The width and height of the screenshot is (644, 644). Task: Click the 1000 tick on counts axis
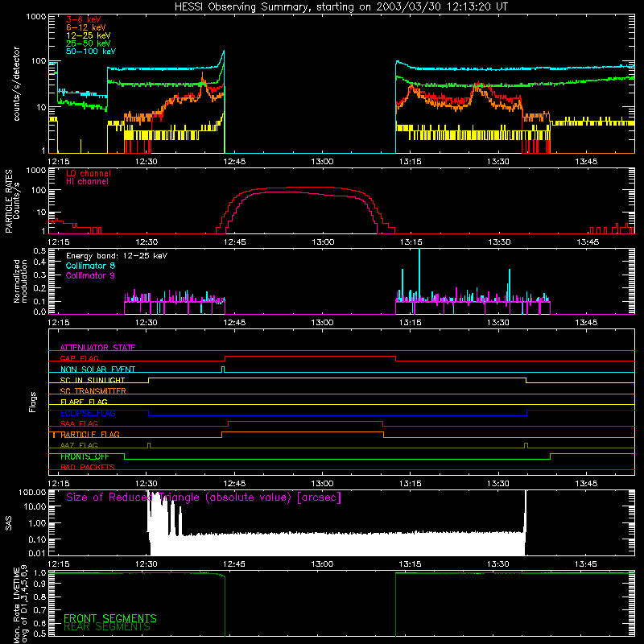click(36, 17)
